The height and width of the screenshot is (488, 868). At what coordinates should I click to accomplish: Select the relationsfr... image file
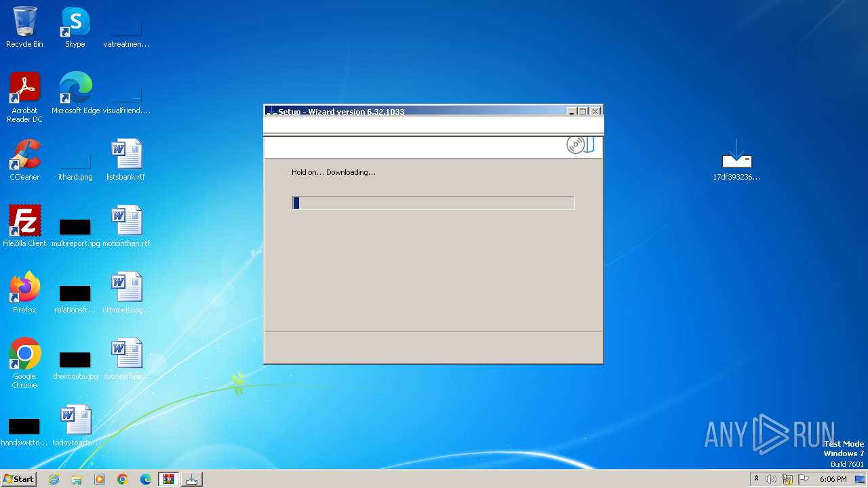point(75,298)
